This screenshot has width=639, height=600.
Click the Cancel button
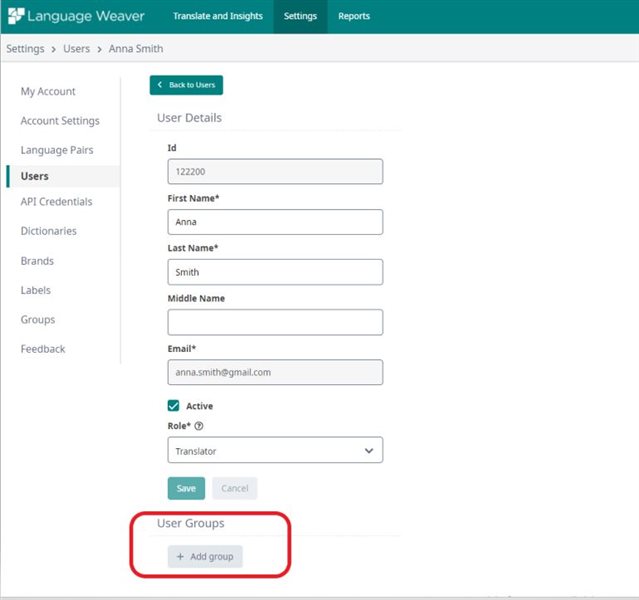click(x=235, y=488)
